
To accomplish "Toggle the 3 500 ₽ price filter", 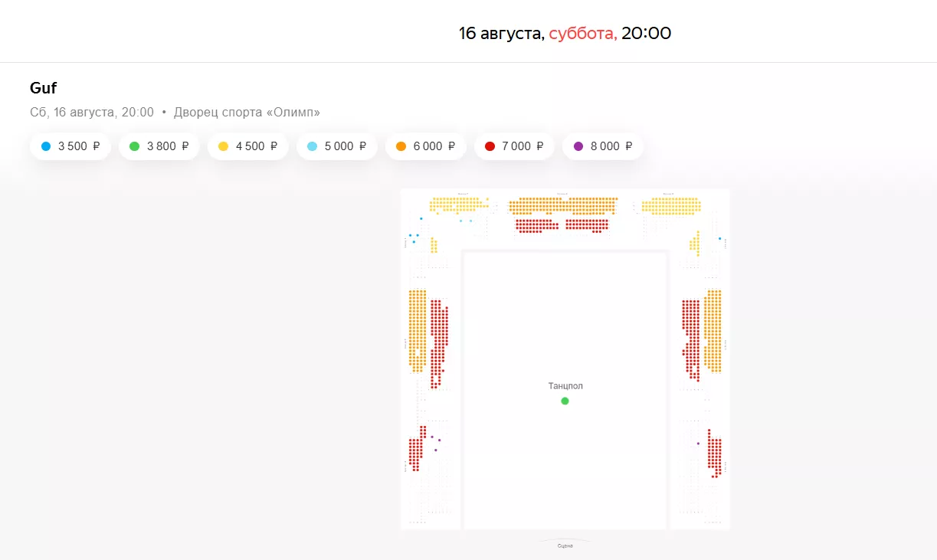I will [x=70, y=146].
